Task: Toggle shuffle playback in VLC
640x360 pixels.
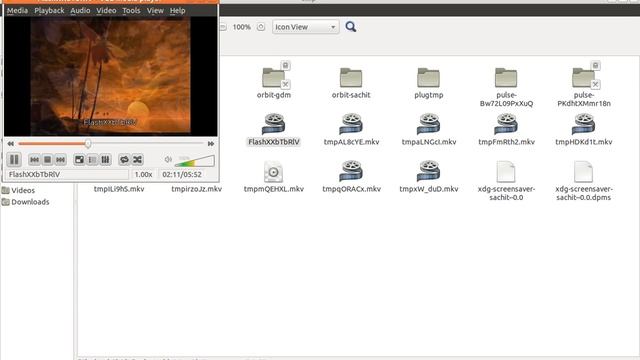Action: click(138, 160)
